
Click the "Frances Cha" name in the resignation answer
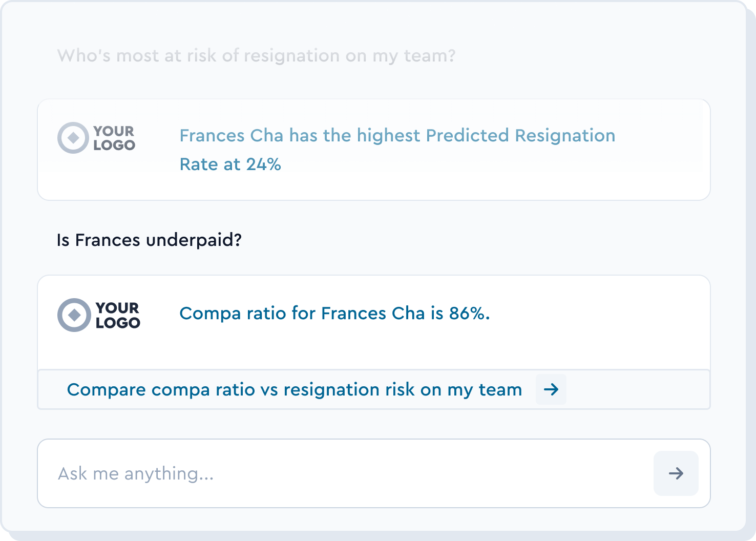(231, 136)
